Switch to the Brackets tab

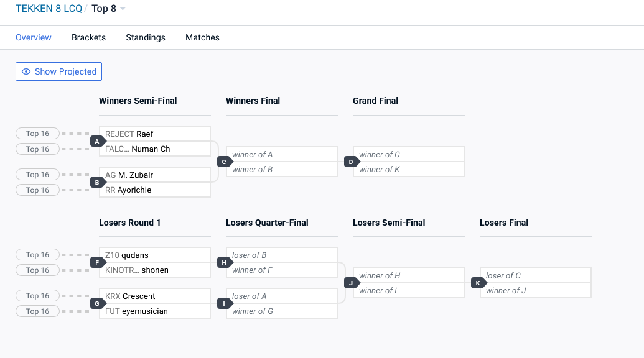click(x=89, y=37)
